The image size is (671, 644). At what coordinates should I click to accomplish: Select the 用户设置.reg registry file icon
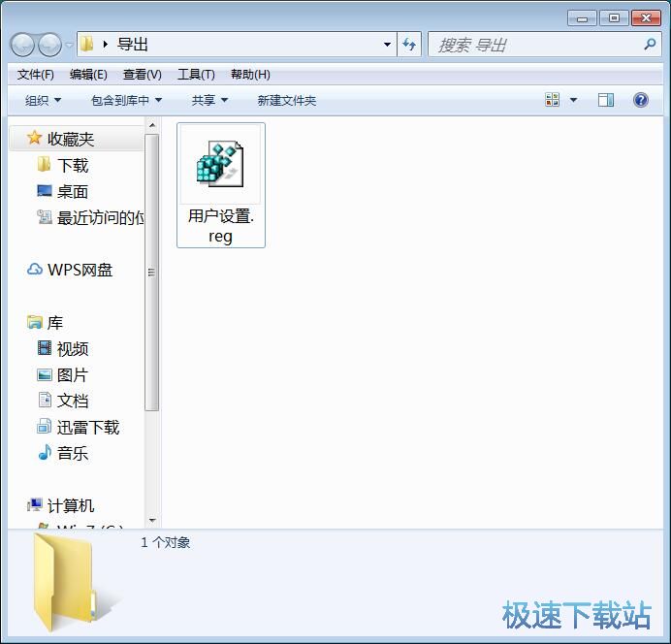pos(220,164)
